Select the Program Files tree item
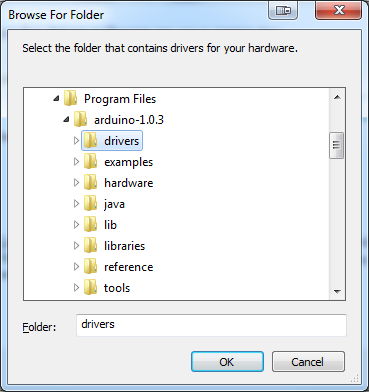This screenshot has width=369, height=392. tap(120, 99)
